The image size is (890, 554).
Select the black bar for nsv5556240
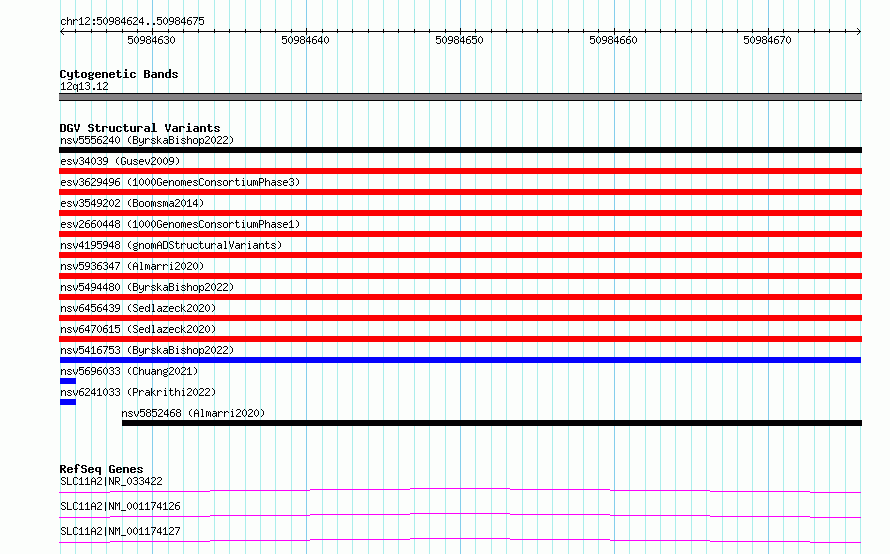point(460,150)
